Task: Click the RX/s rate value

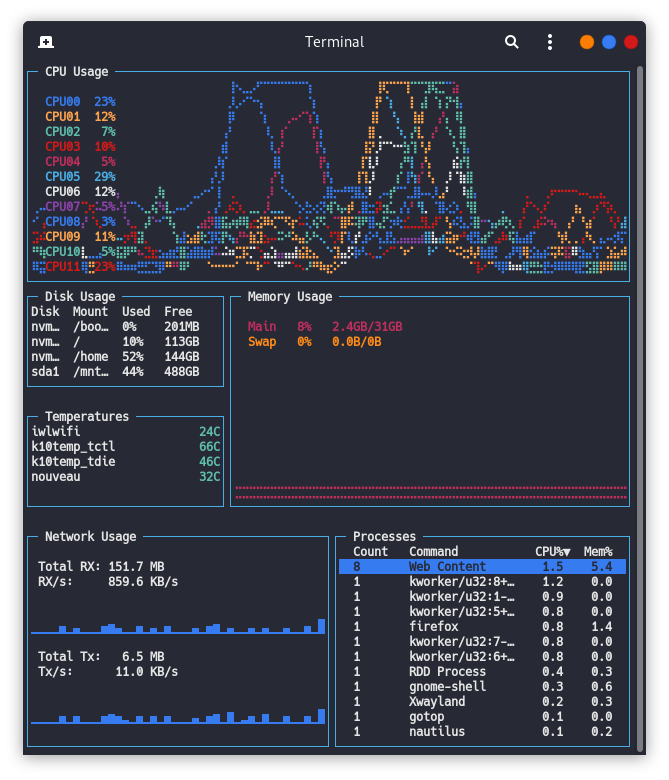Action: pyautogui.click(x=143, y=582)
